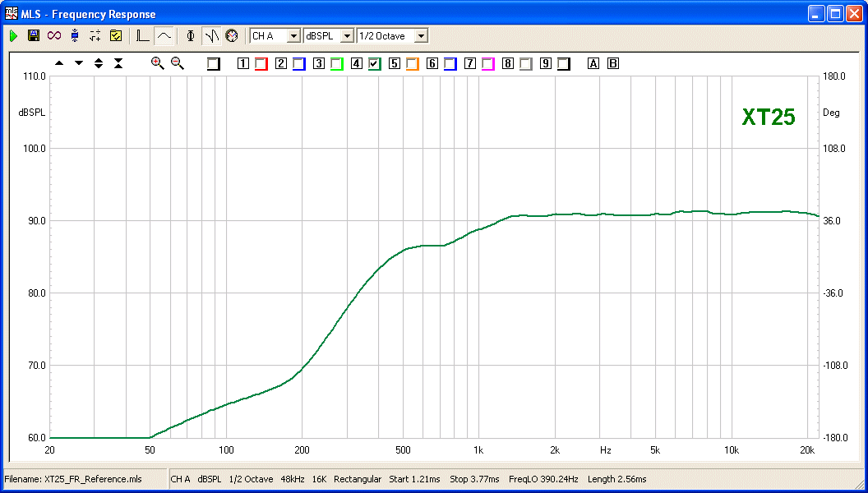Viewport: 868px width, 493px height.
Task: Open the yellow checklist settings icon
Action: (x=116, y=36)
